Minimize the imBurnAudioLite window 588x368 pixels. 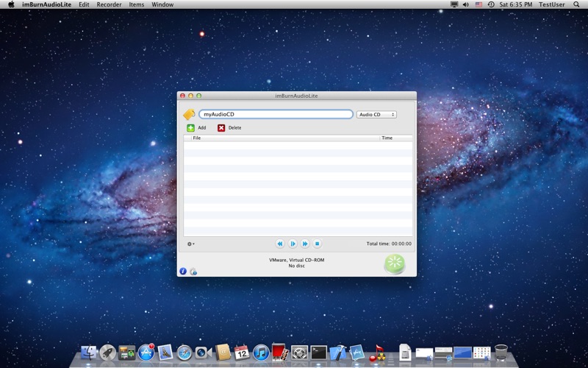tap(191, 96)
